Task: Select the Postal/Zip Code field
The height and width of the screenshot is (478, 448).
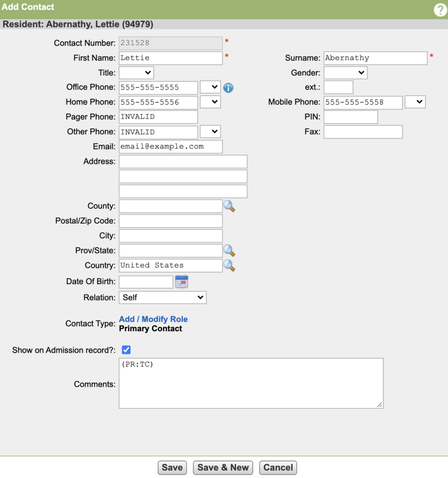Action: click(x=170, y=221)
